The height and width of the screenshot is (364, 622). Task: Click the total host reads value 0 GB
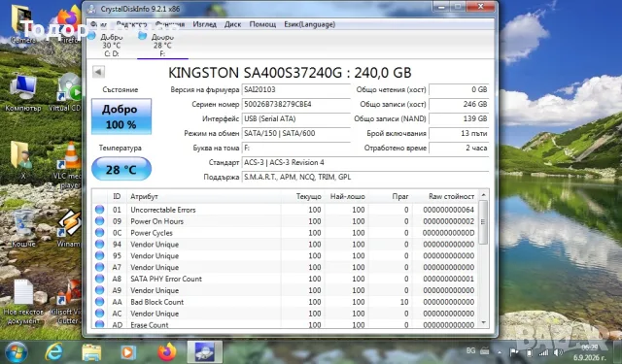(x=459, y=89)
